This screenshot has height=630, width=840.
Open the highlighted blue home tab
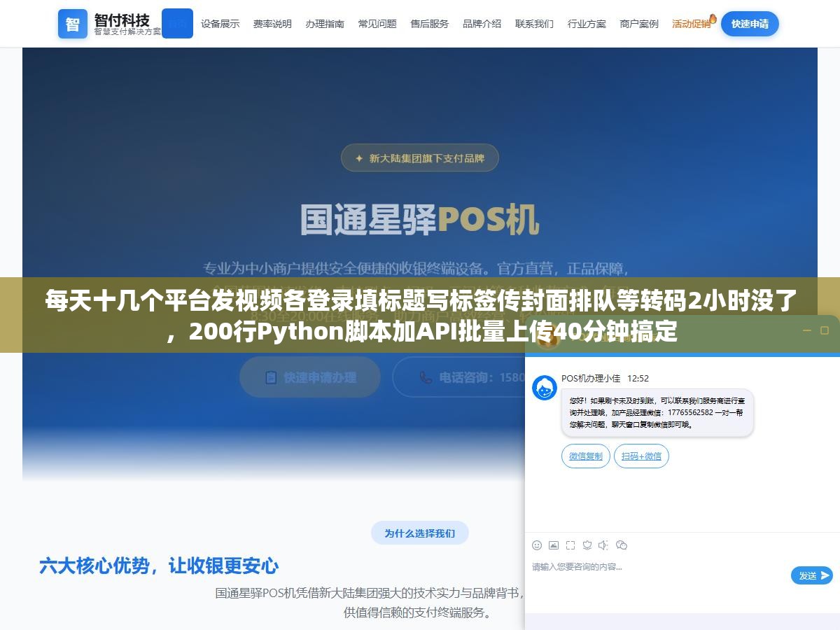point(177,23)
